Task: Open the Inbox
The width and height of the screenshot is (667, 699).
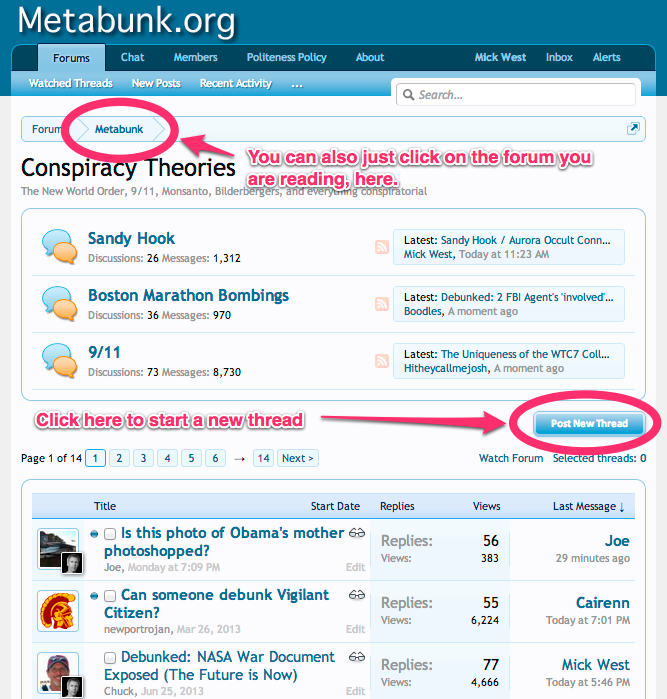Action: tap(559, 57)
